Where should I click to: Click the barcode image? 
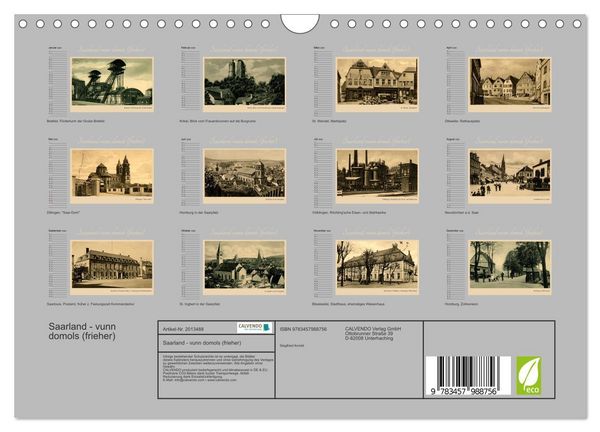tap(468, 376)
